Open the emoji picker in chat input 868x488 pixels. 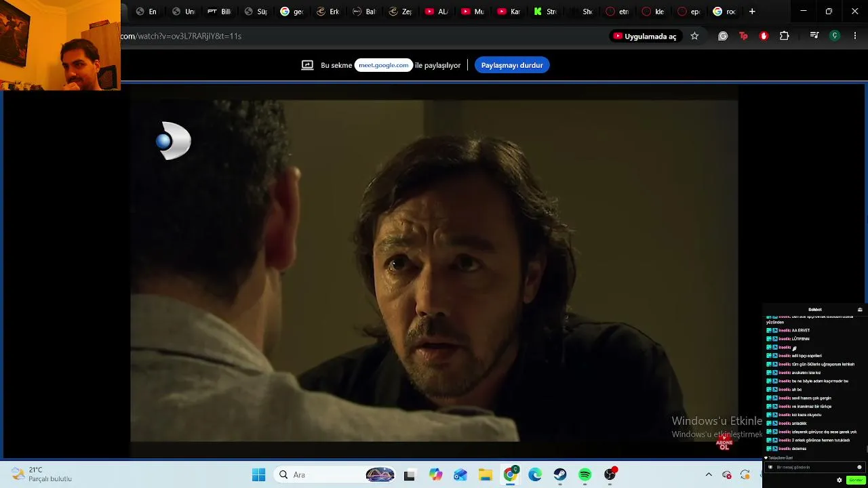(859, 467)
